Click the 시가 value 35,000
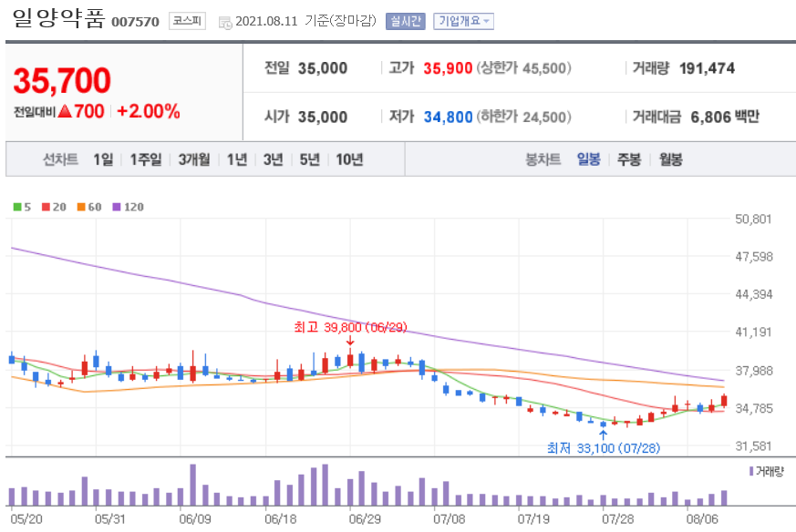The image size is (796, 532). [x=323, y=118]
